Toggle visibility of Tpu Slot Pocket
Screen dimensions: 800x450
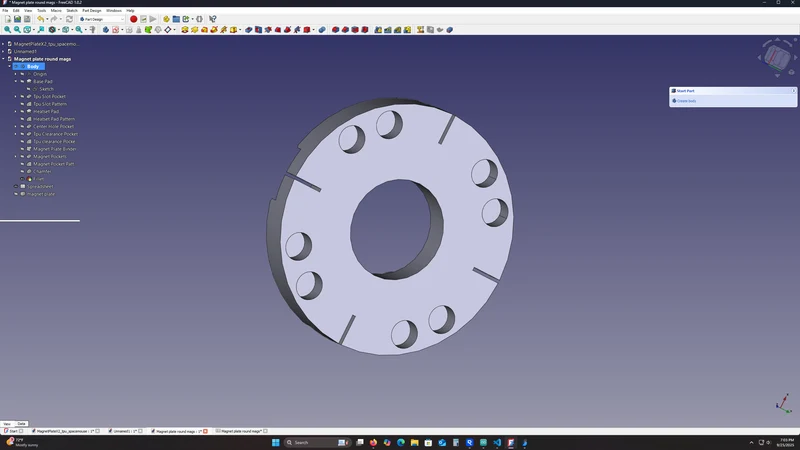point(22,96)
